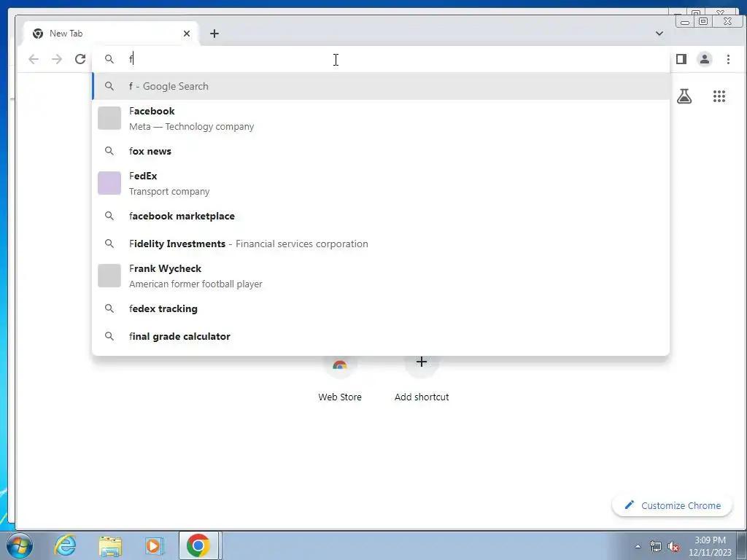This screenshot has width=747, height=560.
Task: Open Windows Media Player from taskbar
Action: [x=153, y=545]
